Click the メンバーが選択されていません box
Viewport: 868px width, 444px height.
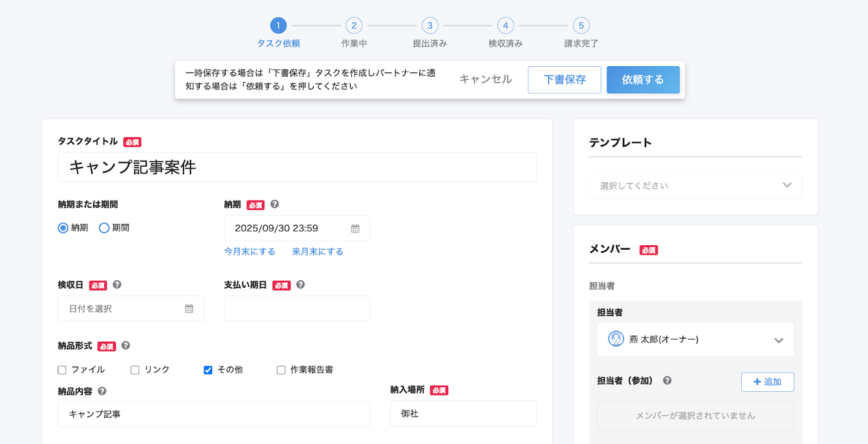point(695,416)
